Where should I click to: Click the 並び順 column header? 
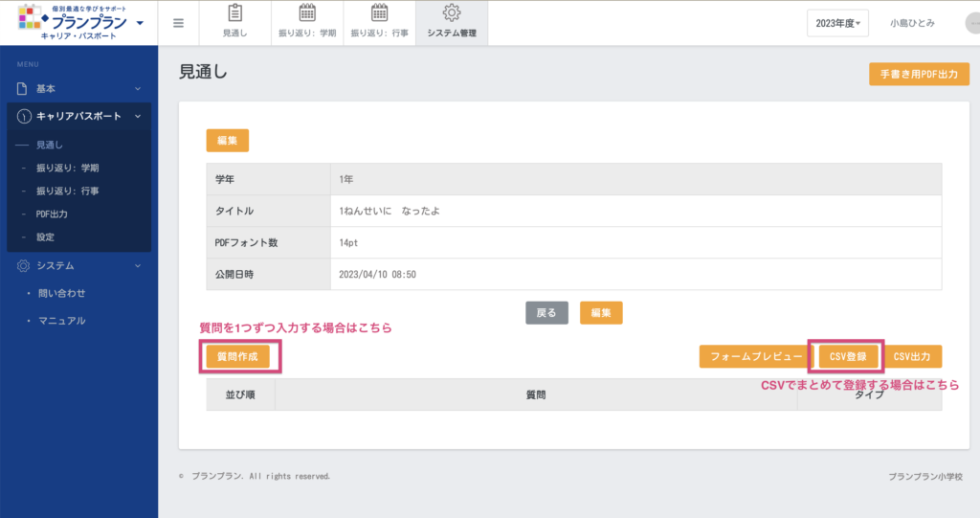240,394
